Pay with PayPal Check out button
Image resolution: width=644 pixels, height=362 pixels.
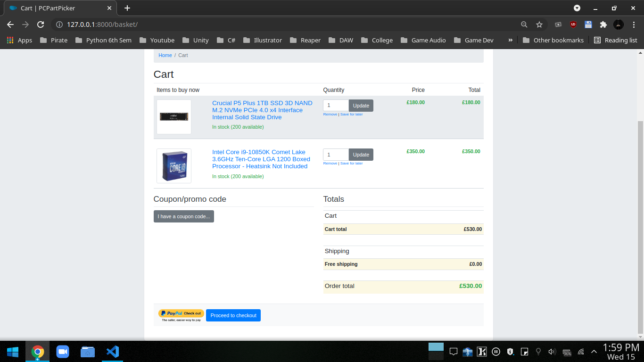click(182, 315)
